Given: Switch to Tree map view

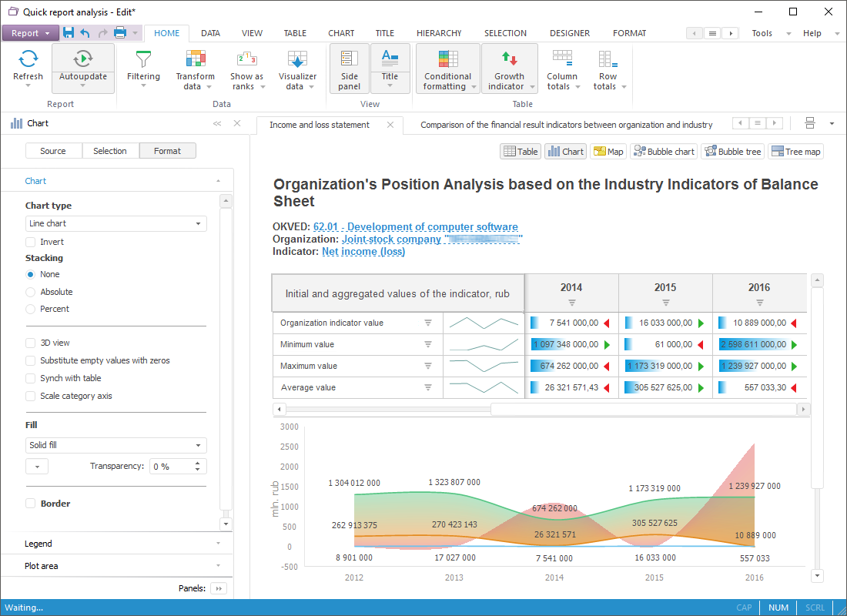Looking at the screenshot, I should click(x=795, y=152).
